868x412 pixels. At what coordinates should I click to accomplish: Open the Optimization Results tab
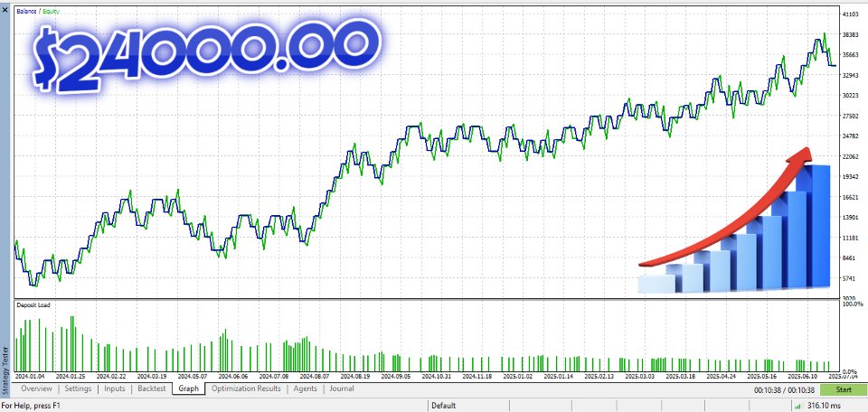point(246,389)
